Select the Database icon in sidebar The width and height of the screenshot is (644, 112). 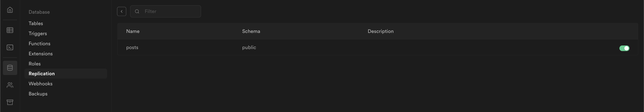[10, 68]
